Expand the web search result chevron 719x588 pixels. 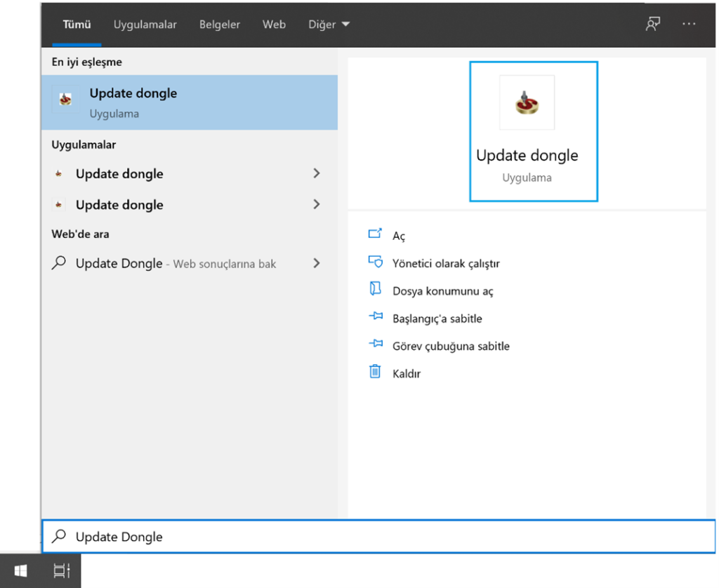316,263
